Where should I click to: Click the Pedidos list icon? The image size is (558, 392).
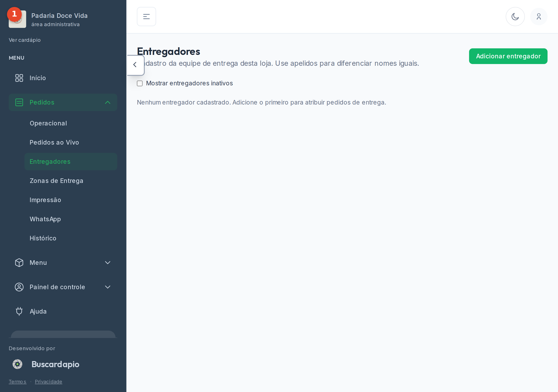pos(19,102)
